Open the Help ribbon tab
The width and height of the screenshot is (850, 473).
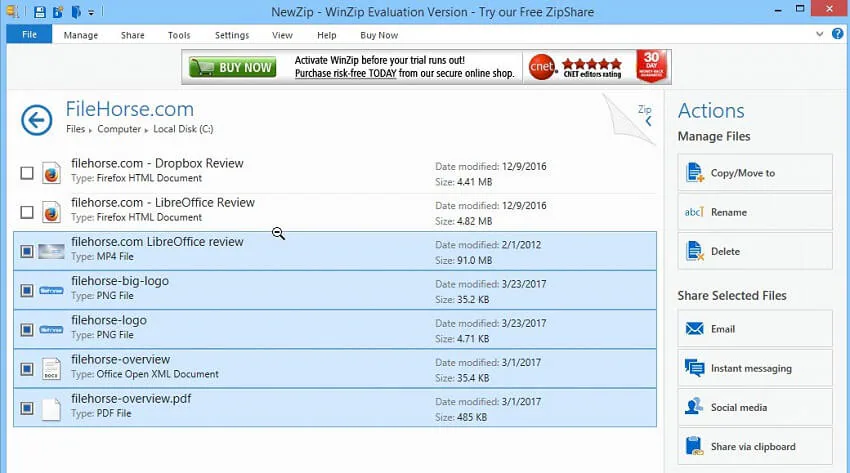click(x=326, y=35)
